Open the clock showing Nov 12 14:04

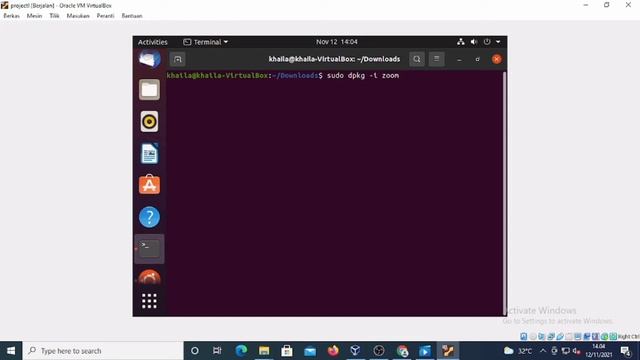coord(337,42)
